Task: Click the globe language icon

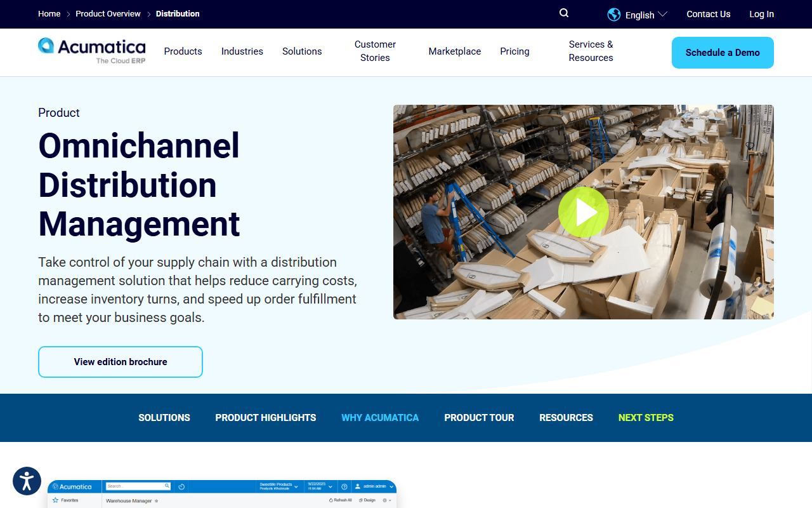Action: 613,15
